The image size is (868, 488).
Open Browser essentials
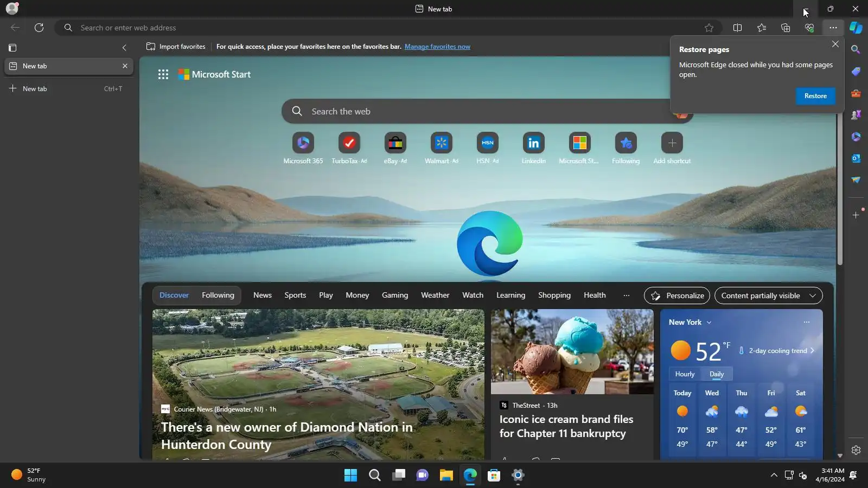[x=809, y=28]
